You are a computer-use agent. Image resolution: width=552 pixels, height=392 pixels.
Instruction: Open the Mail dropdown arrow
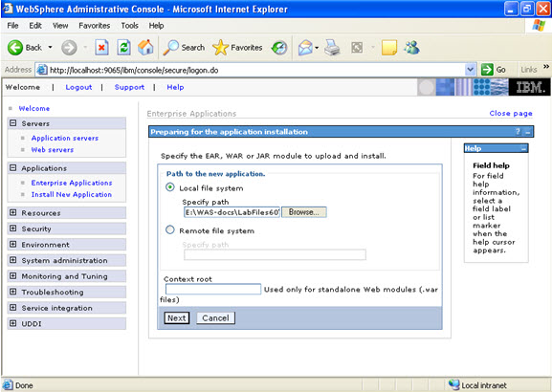click(x=317, y=48)
